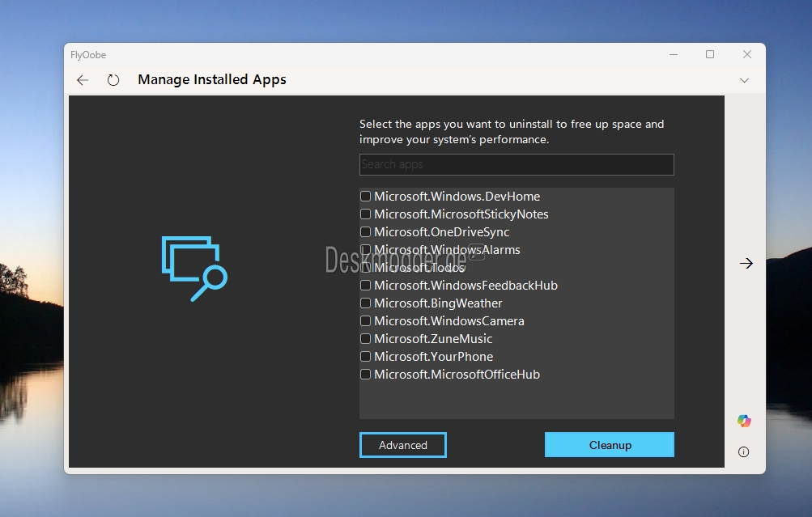This screenshot has height=517, width=812.
Task: Refresh the installed apps list
Action: (113, 80)
